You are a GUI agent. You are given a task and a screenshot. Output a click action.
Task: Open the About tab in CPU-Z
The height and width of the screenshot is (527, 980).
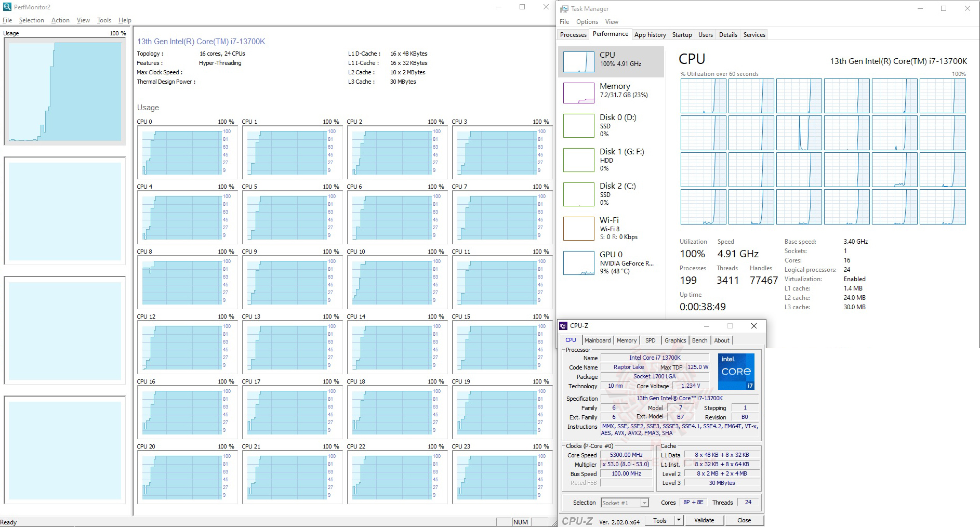pyautogui.click(x=722, y=340)
